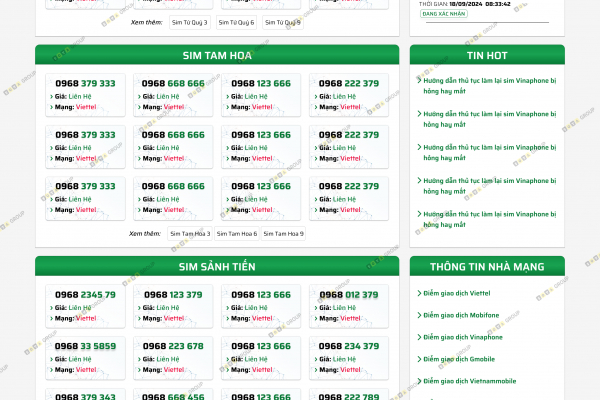Select SIM number 0968 234 379
This screenshot has height=400, width=600.
click(x=349, y=346)
